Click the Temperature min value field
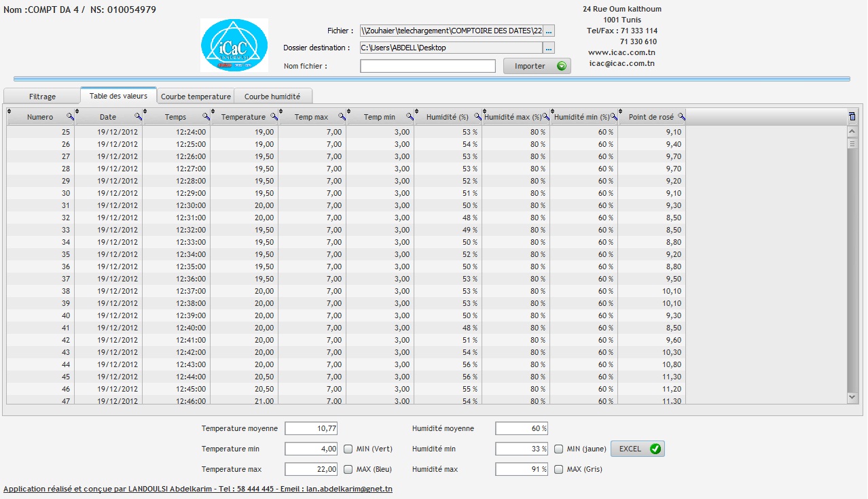The image size is (868, 499). click(x=311, y=449)
